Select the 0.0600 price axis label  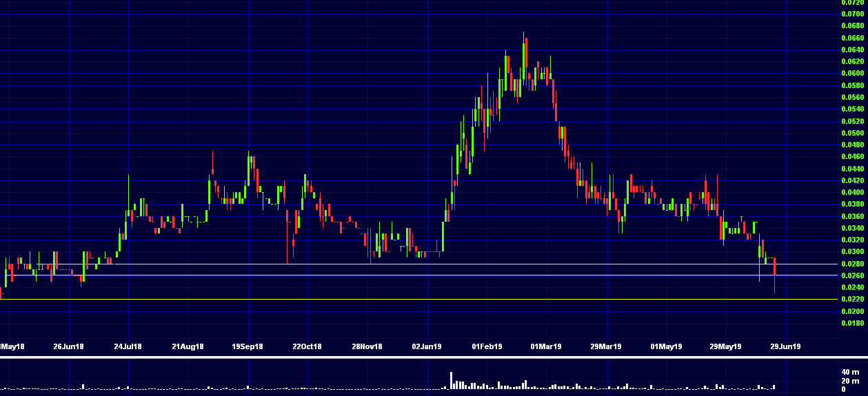coord(853,73)
